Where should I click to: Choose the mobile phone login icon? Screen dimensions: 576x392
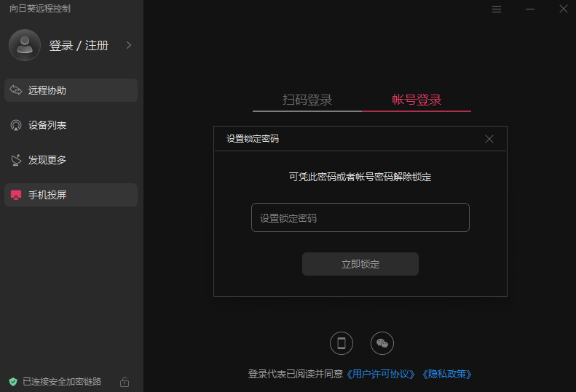coord(342,343)
